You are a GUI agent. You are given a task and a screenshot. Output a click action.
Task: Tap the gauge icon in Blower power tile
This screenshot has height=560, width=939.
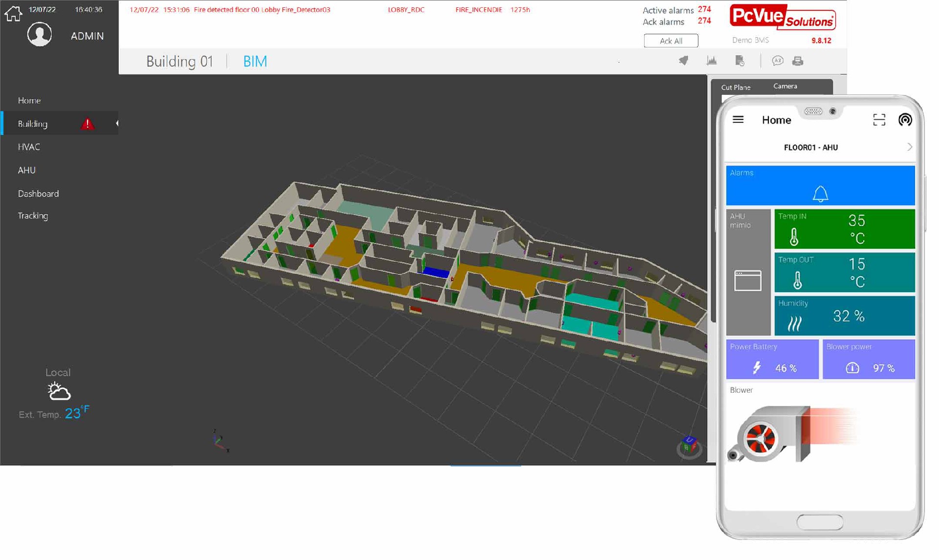(852, 368)
